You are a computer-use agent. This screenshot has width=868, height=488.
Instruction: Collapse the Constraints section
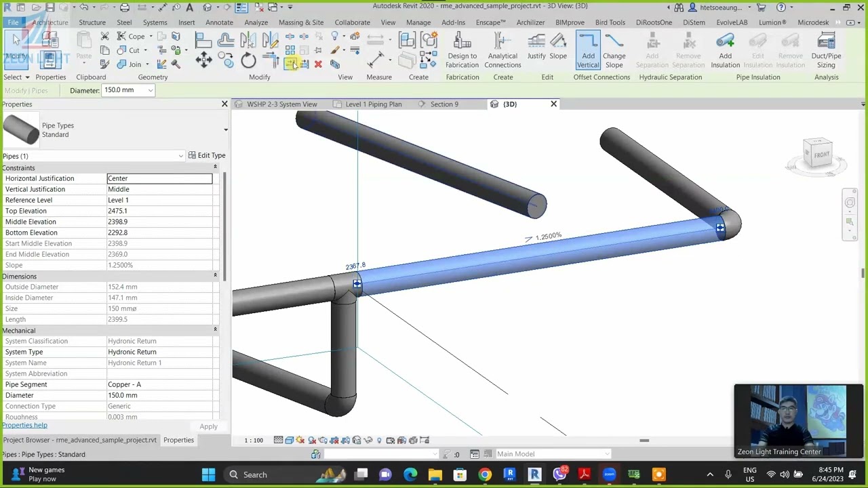point(215,167)
